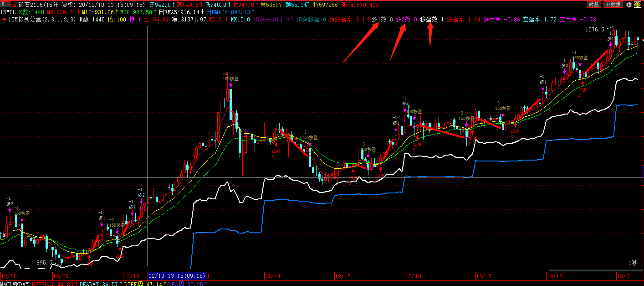Click the 12/18 date on time axis

click(x=554, y=276)
